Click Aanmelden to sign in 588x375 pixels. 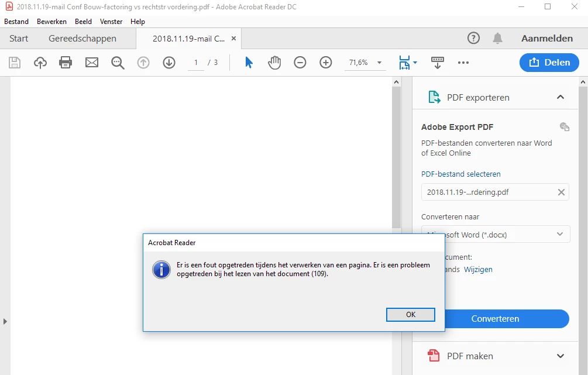click(546, 38)
